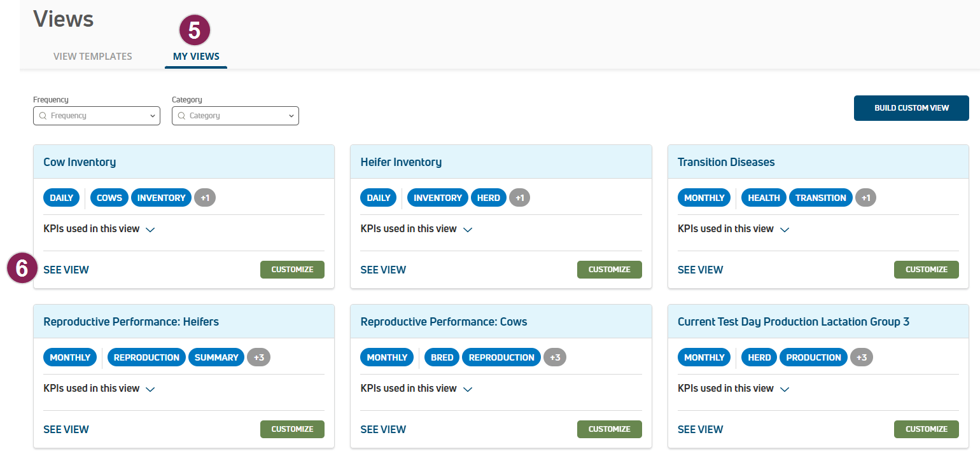The width and height of the screenshot is (980, 456).
Task: Click the BRED tag on Reproductive Performance: Cows
Action: pyautogui.click(x=442, y=357)
